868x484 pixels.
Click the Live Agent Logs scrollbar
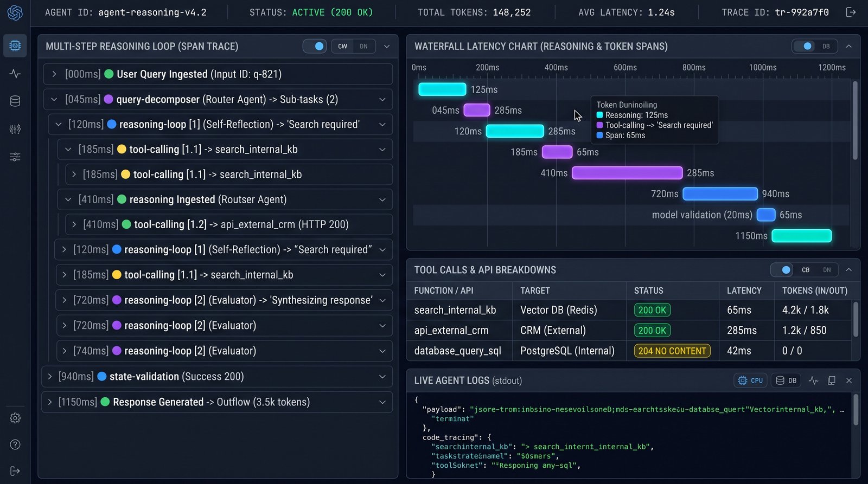856,410
